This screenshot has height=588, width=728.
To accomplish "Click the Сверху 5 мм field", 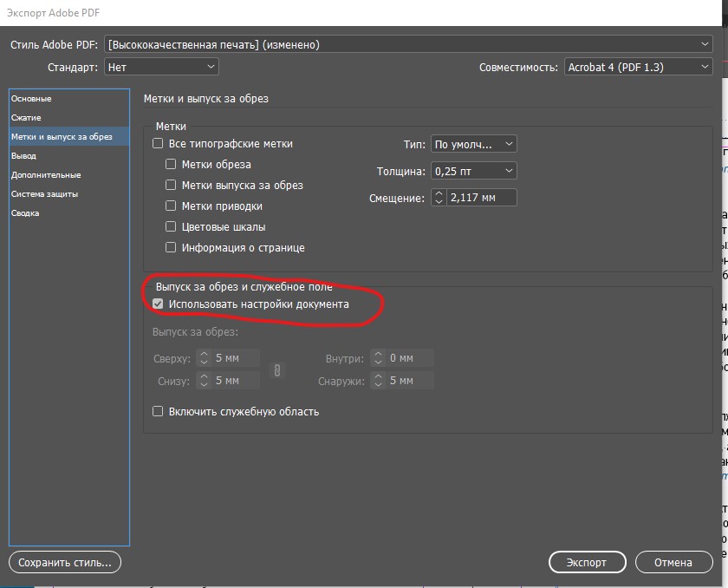I will tap(236, 358).
